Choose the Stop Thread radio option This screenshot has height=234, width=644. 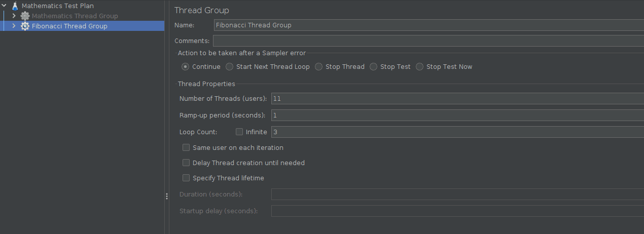click(x=319, y=67)
